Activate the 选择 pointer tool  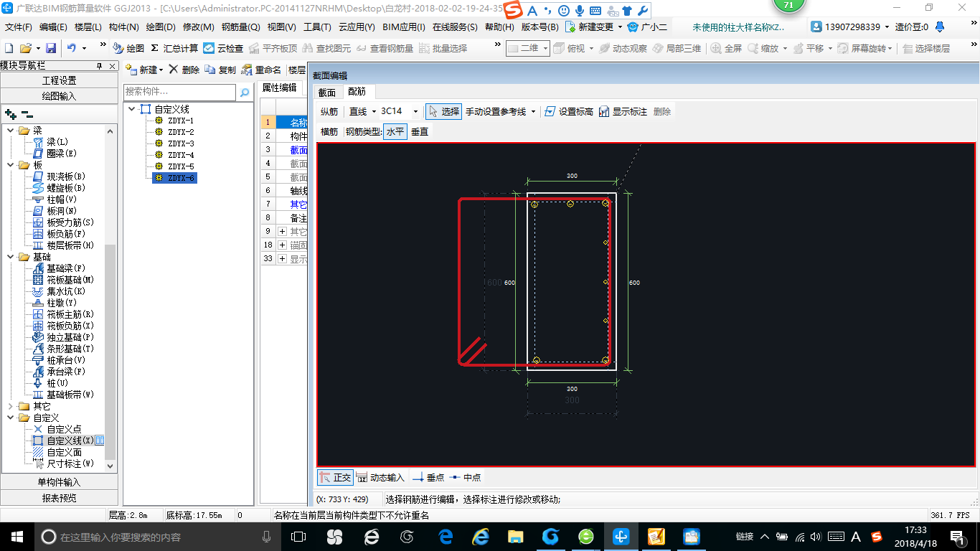click(x=443, y=111)
